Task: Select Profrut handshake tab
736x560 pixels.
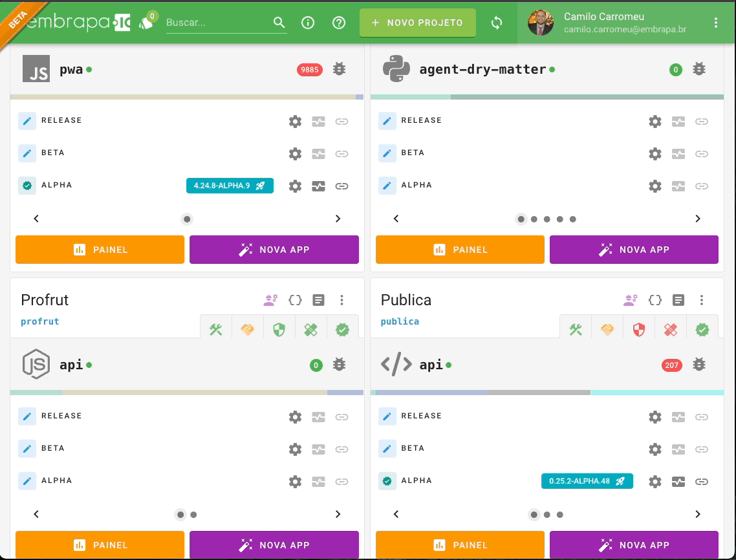Action: [x=247, y=330]
